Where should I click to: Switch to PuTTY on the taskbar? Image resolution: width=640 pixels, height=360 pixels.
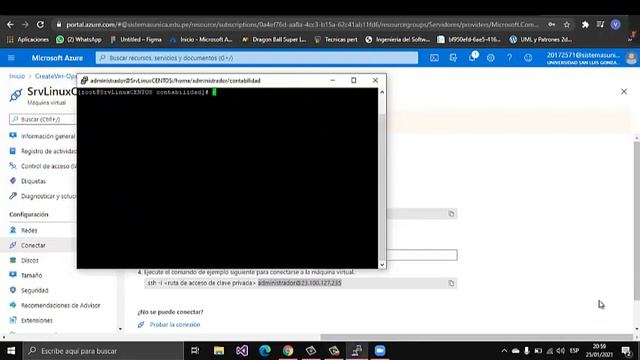(x=357, y=351)
